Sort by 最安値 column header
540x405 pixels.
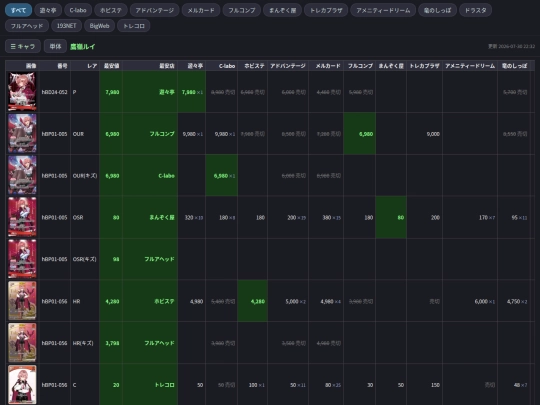coord(112,66)
